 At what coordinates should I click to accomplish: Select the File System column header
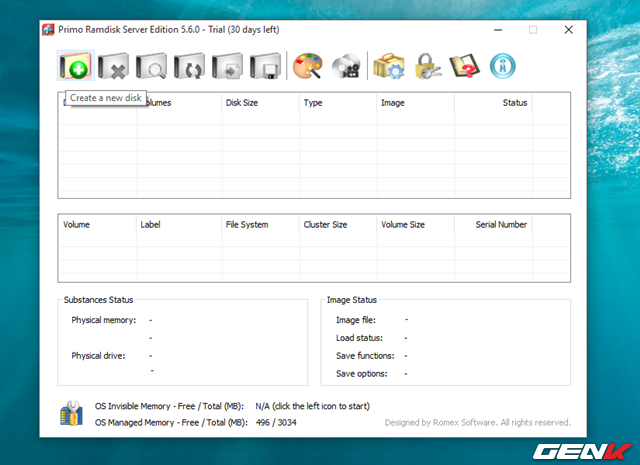coord(247,225)
